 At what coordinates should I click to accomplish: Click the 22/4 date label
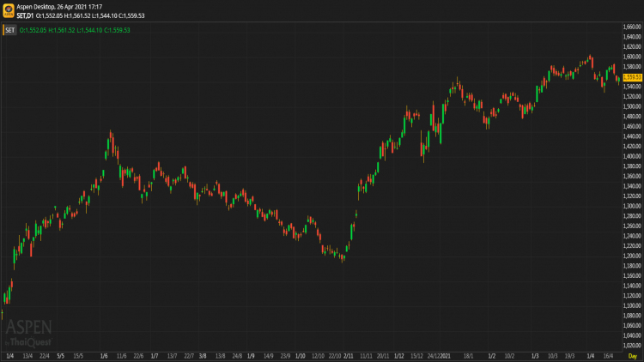point(45,356)
